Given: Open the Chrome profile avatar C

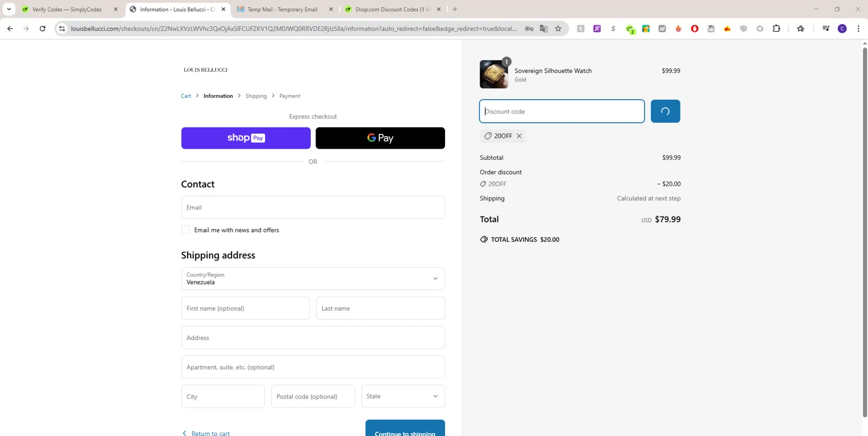Looking at the screenshot, I should 843,28.
